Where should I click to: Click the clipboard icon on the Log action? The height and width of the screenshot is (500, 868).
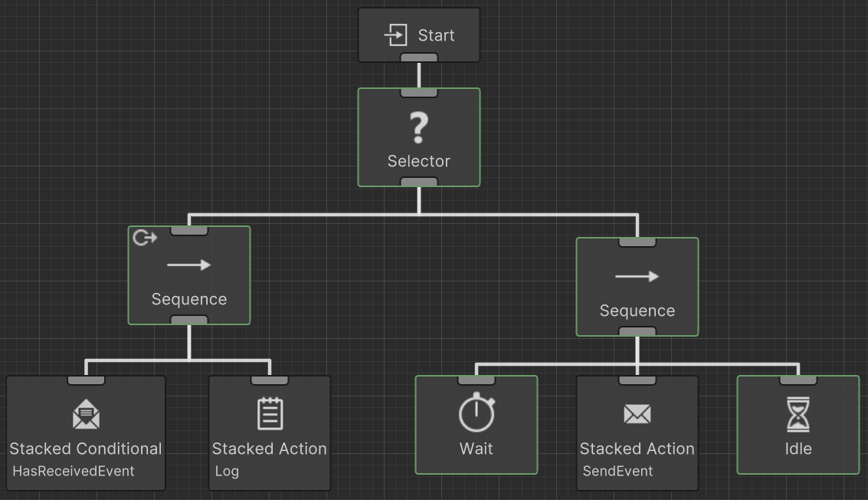click(269, 414)
